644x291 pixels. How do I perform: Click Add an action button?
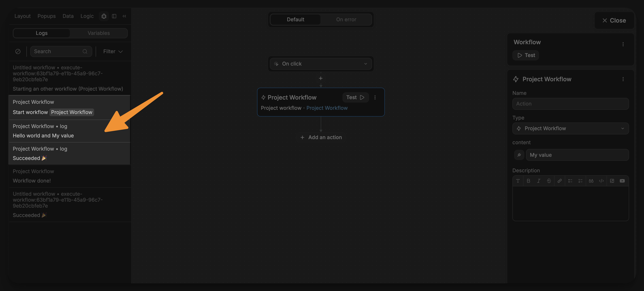coord(321,137)
